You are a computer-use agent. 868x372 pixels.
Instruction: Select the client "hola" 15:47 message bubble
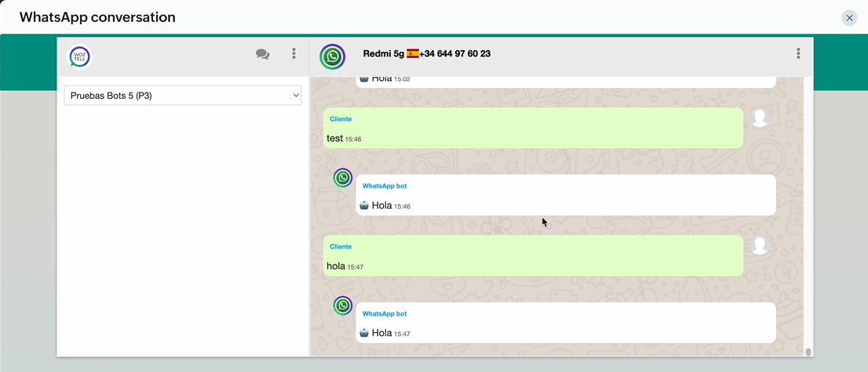click(533, 256)
